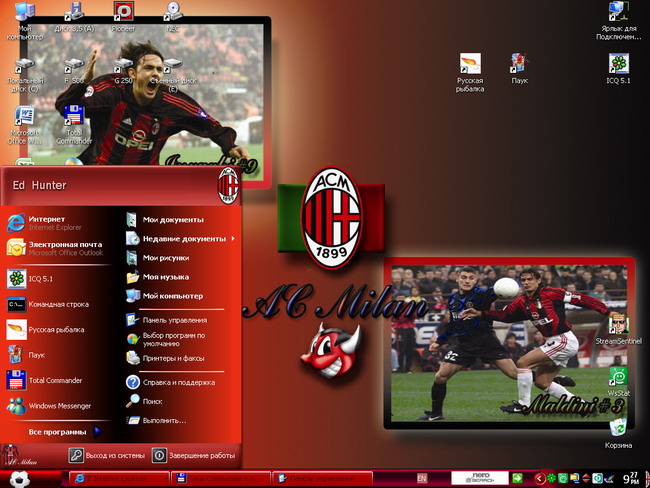Click the soccer ball Start button

click(x=19, y=479)
